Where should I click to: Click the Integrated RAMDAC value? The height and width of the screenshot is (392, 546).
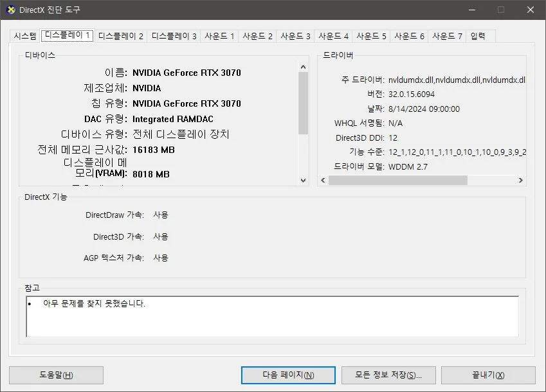click(x=173, y=119)
